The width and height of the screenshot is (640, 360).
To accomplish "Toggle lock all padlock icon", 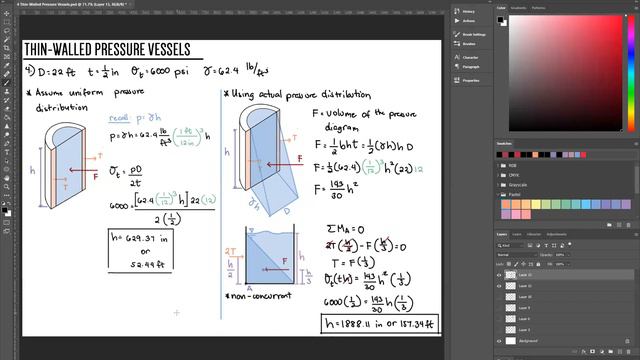I will click(538, 264).
